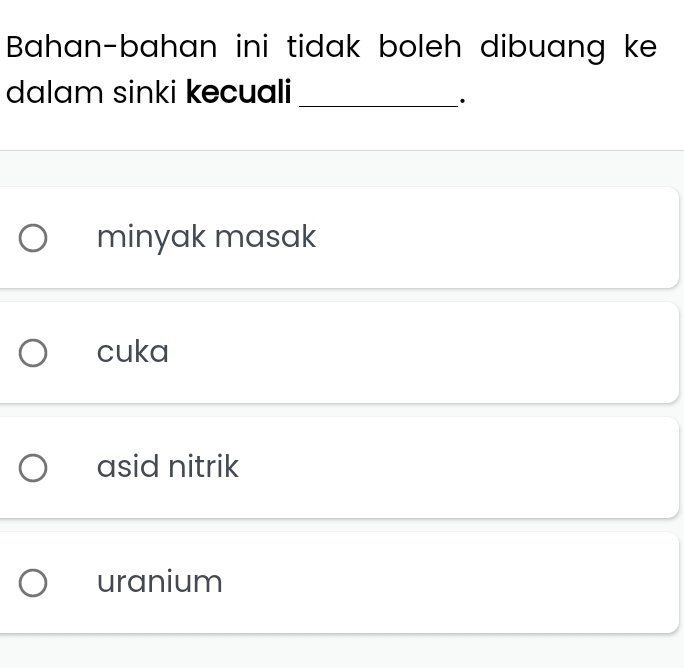Pick the asid nitrik radio circle
The image size is (684, 668).
[33, 468]
